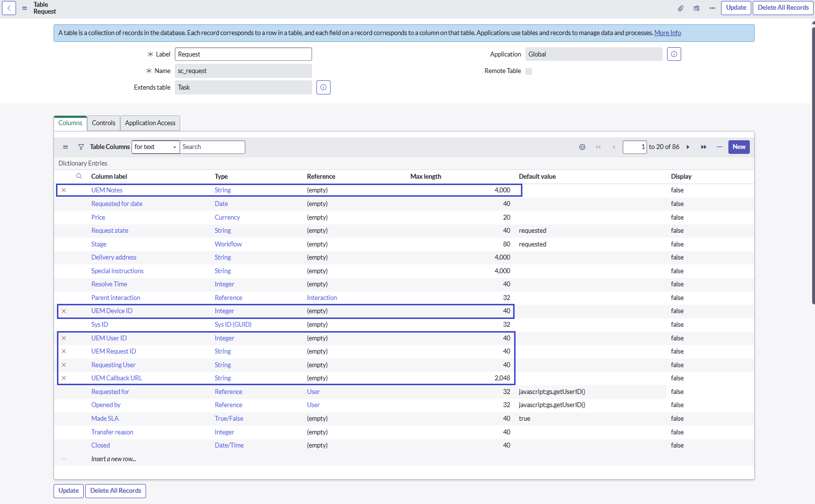
Task: Sort by Column label header
Action: coord(109,177)
